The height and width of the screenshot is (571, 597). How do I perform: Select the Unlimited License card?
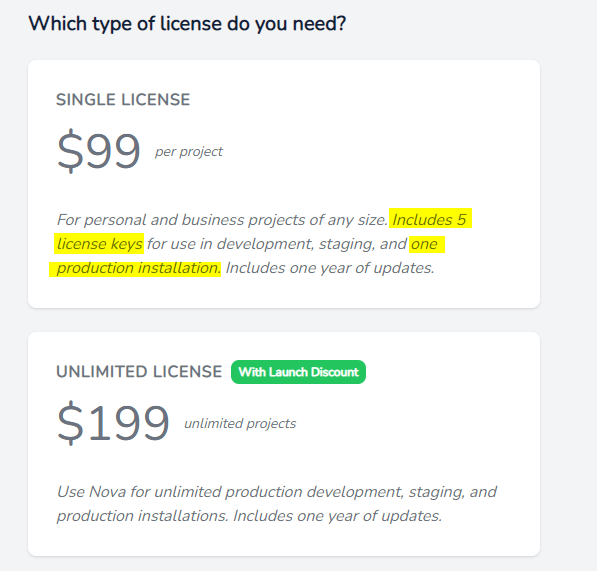click(x=284, y=444)
